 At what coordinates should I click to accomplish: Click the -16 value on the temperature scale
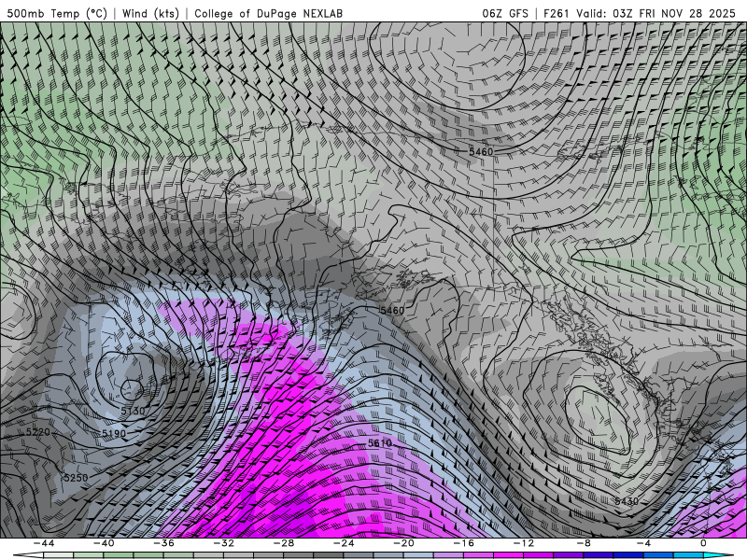(x=464, y=543)
